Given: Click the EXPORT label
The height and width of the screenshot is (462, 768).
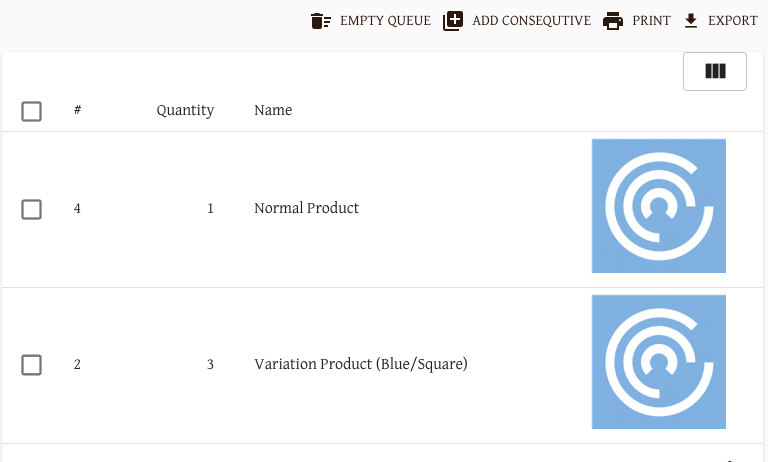Looking at the screenshot, I should tap(733, 21).
